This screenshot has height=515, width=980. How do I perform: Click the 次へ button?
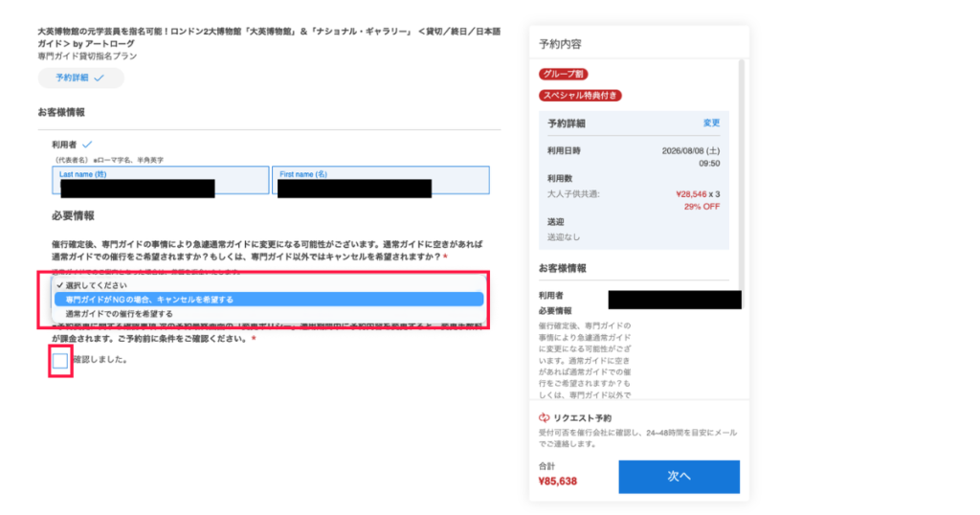coord(679,477)
